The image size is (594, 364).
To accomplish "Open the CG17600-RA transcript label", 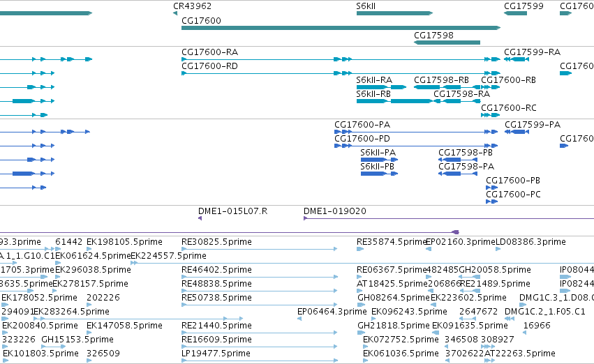I will pyautogui.click(x=209, y=52).
